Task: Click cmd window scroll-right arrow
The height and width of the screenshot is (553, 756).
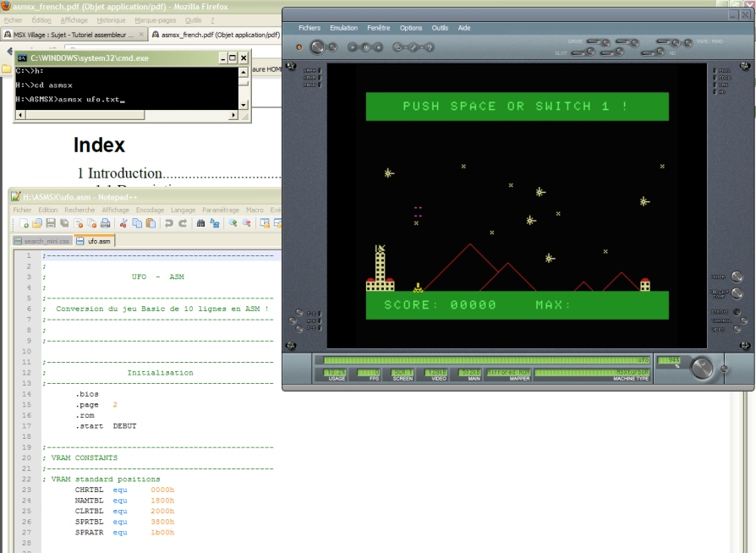Action: click(233, 115)
